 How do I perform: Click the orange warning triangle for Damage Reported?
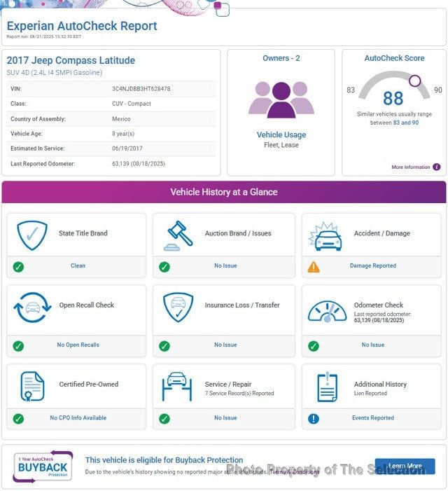tap(314, 267)
